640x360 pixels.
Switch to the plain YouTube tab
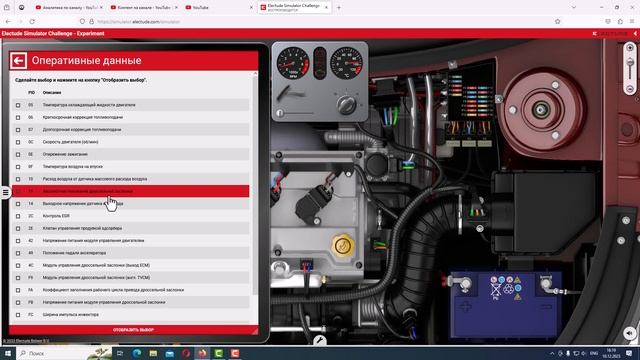(219, 7)
